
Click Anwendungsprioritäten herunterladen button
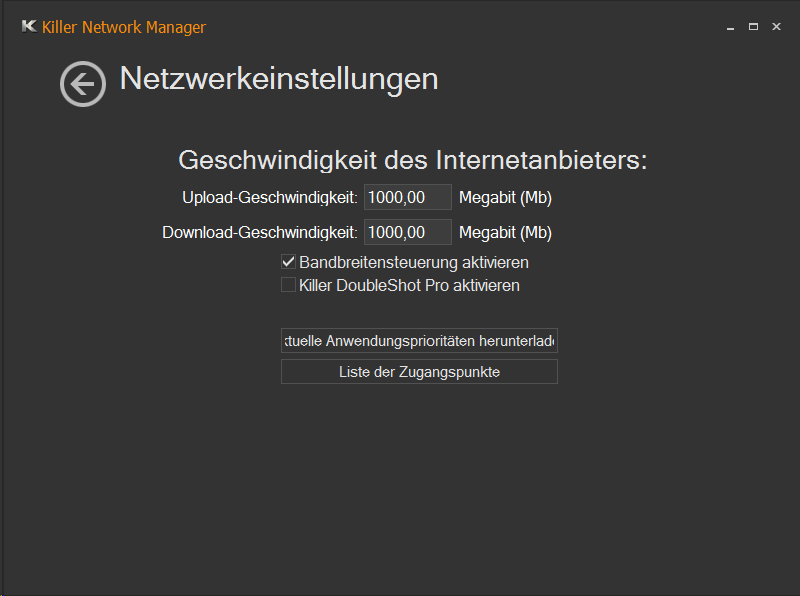click(x=419, y=340)
